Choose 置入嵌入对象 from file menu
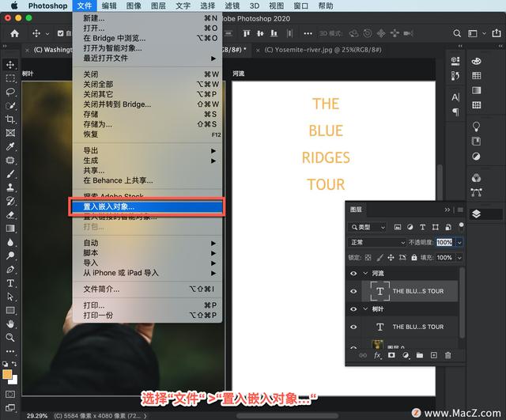Viewport: 506px width, 420px height. tap(146, 206)
